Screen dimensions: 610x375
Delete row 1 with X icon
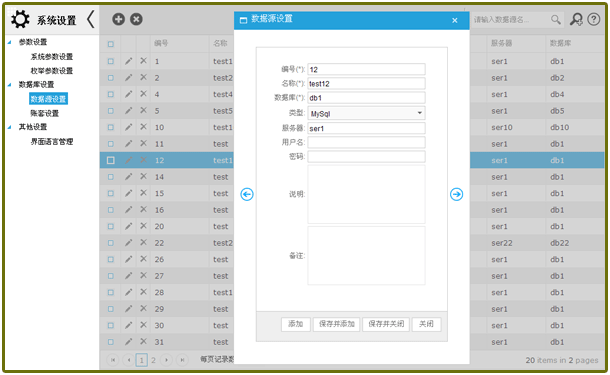click(x=144, y=61)
